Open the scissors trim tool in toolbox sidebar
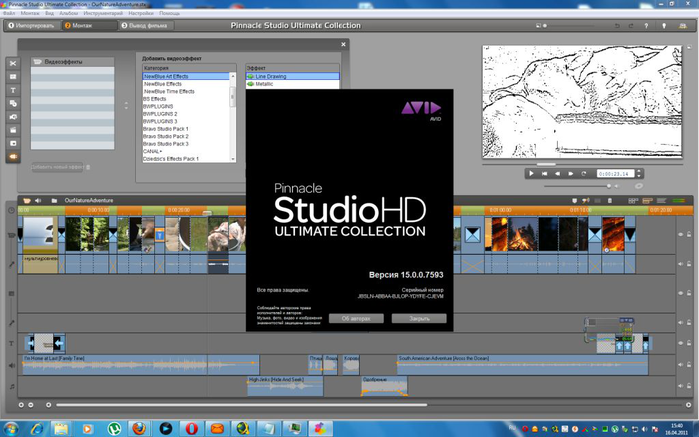The width and height of the screenshot is (699, 437). [13, 61]
